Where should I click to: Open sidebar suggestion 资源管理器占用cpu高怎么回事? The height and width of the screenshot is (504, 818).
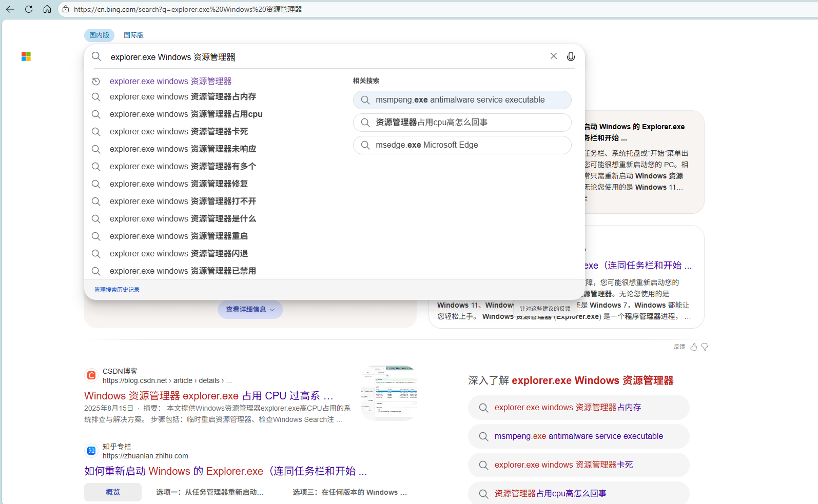coord(578,493)
